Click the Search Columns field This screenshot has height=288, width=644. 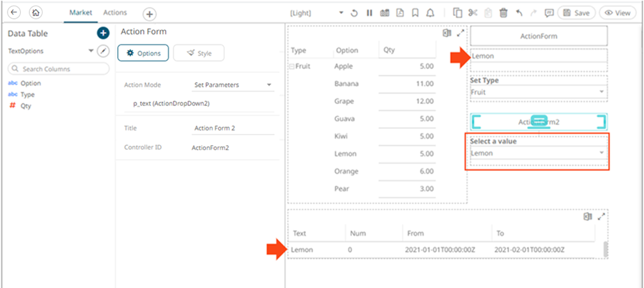click(x=59, y=69)
